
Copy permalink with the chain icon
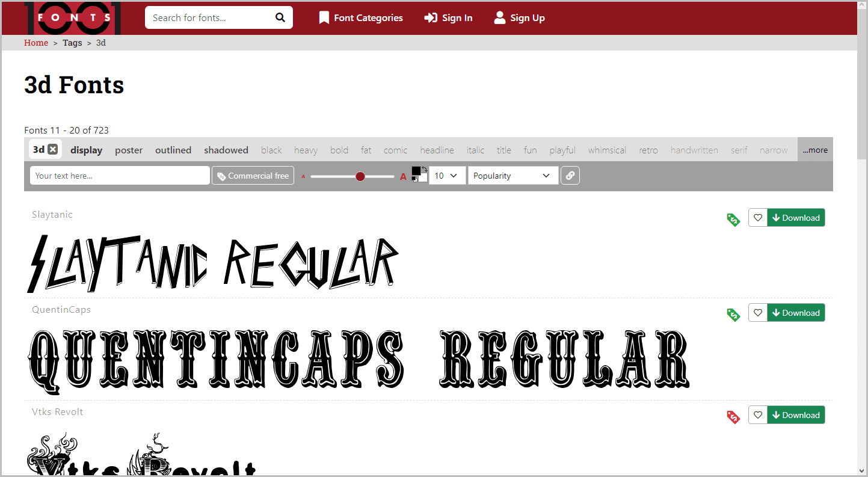pyautogui.click(x=570, y=176)
